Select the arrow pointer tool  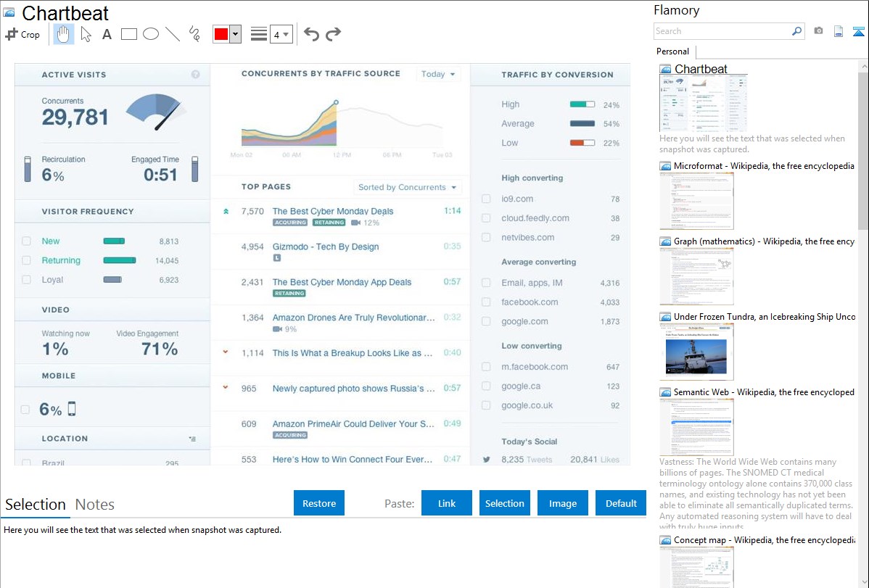click(x=86, y=34)
